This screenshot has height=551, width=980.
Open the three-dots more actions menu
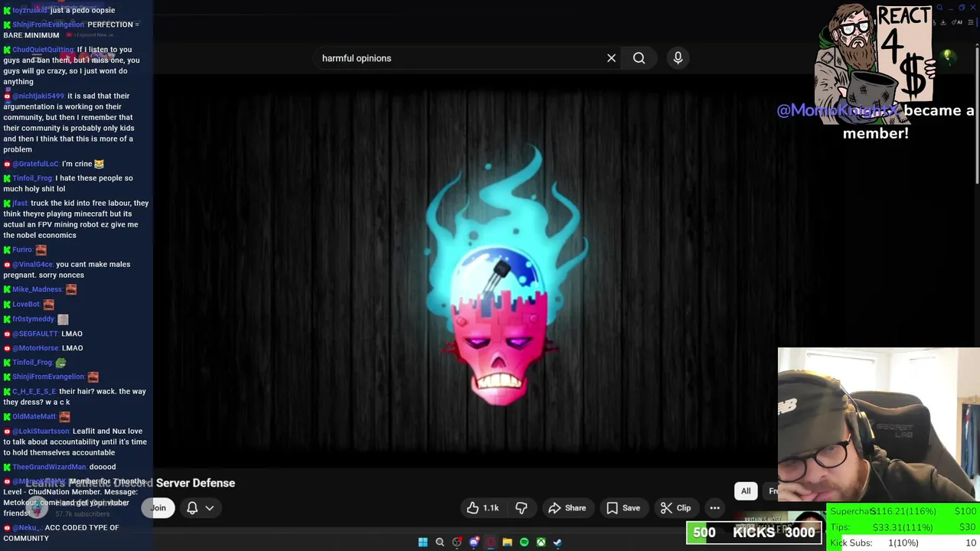[714, 507]
